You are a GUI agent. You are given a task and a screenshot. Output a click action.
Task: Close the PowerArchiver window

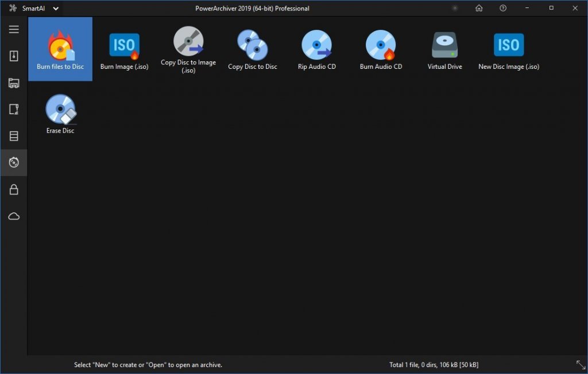click(x=575, y=8)
